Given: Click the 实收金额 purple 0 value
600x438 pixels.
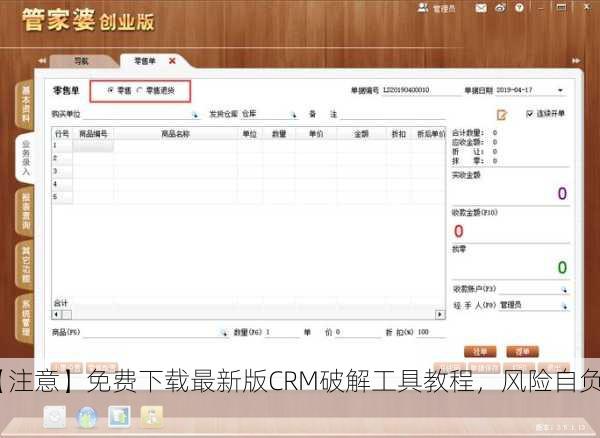Looking at the screenshot, I should pos(562,194).
